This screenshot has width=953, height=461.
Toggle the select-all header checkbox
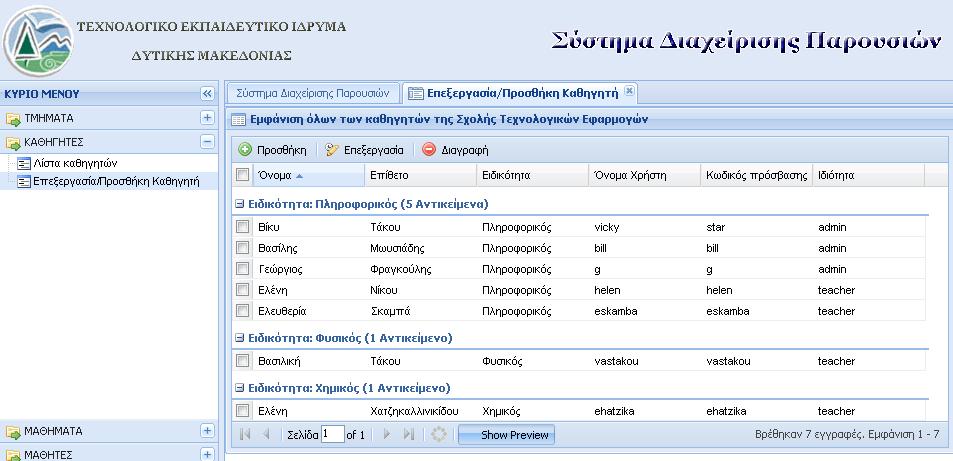(x=243, y=175)
